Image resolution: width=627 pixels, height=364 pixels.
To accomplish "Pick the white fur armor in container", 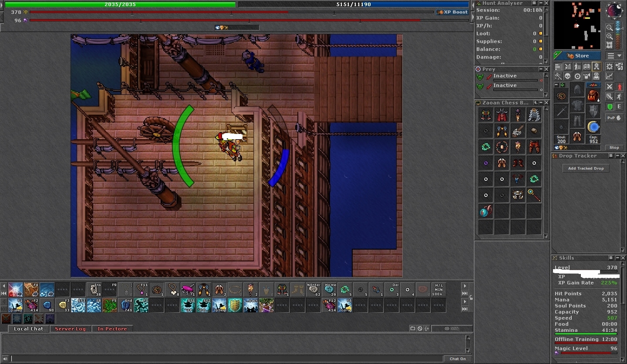I will click(534, 115).
